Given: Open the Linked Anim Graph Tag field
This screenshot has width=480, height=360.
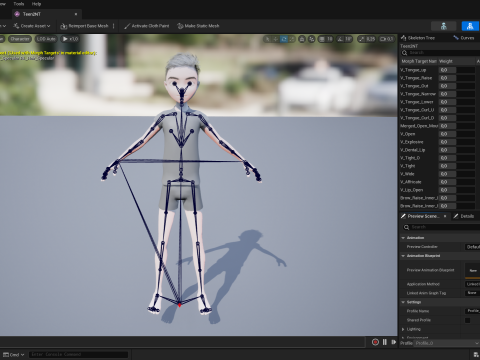Looking at the screenshot, I should tap(473, 293).
